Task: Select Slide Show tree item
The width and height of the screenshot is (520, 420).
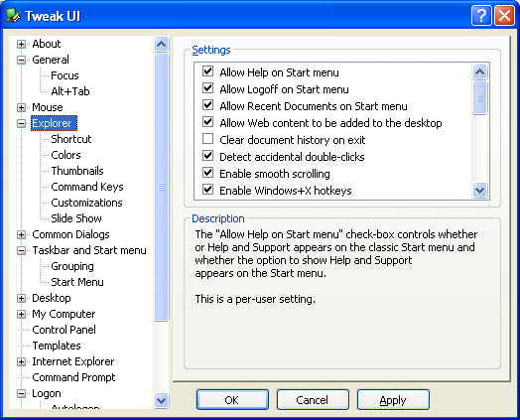Action: [76, 218]
